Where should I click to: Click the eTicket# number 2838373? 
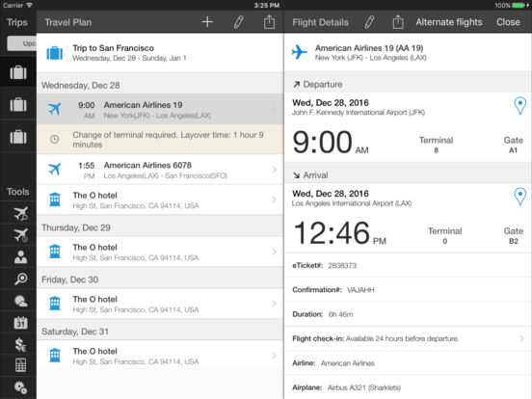click(342, 266)
